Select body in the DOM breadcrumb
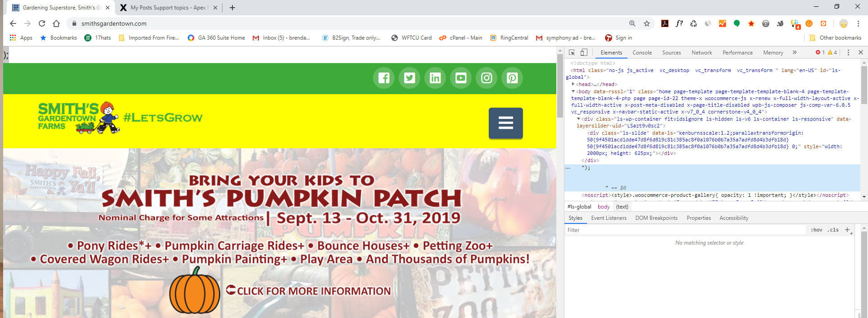This screenshot has height=318, width=868. coord(604,207)
